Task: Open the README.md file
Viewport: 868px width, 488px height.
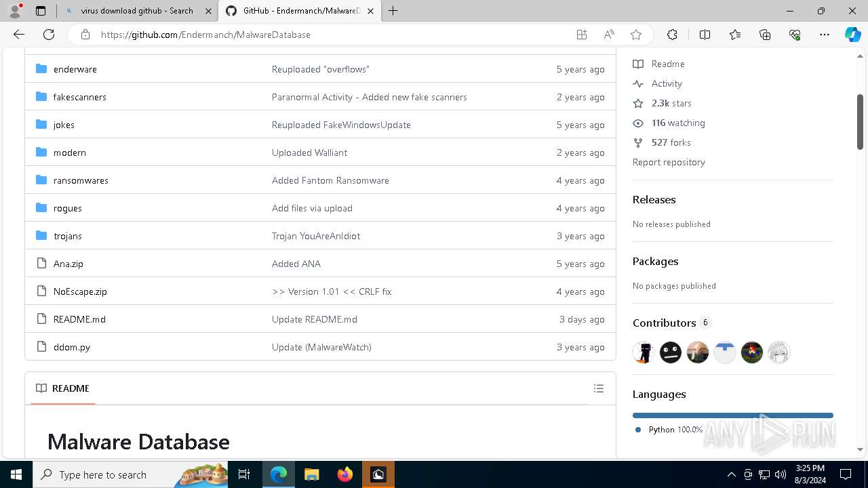Action: (x=79, y=319)
